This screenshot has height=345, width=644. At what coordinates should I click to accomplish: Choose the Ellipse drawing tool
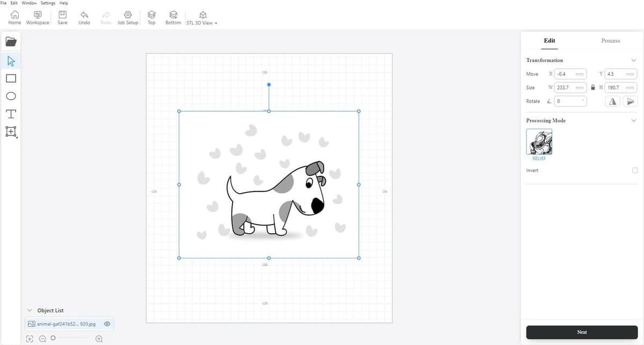[x=11, y=96]
